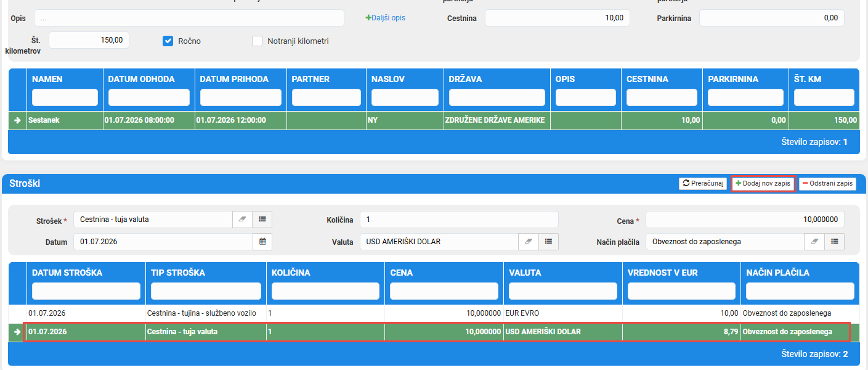Click filter box under NAMEN column
The image size is (868, 370).
[65, 97]
